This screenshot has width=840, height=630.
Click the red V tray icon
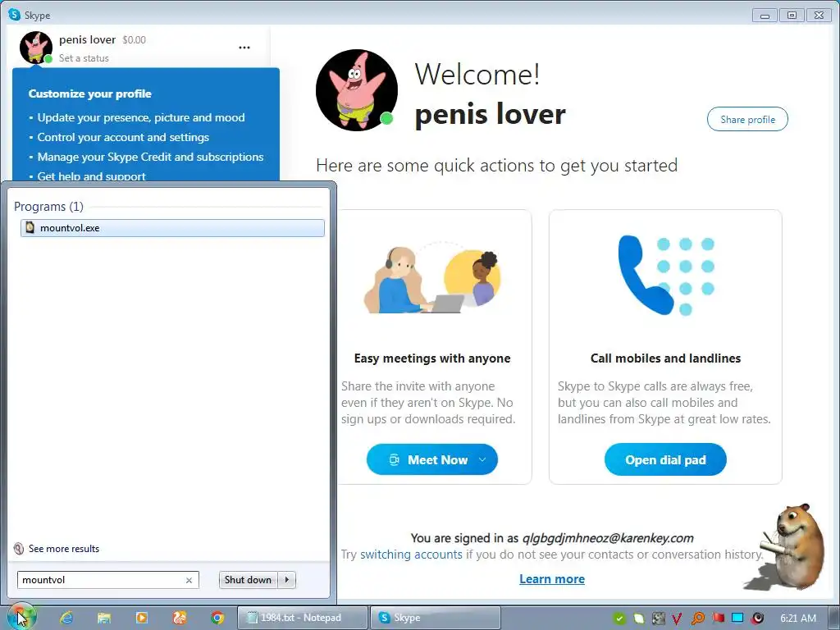[677, 619]
